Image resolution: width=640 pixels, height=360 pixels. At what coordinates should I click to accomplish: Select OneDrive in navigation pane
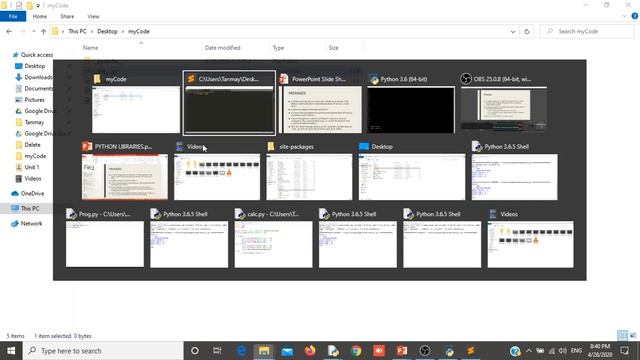[28, 193]
